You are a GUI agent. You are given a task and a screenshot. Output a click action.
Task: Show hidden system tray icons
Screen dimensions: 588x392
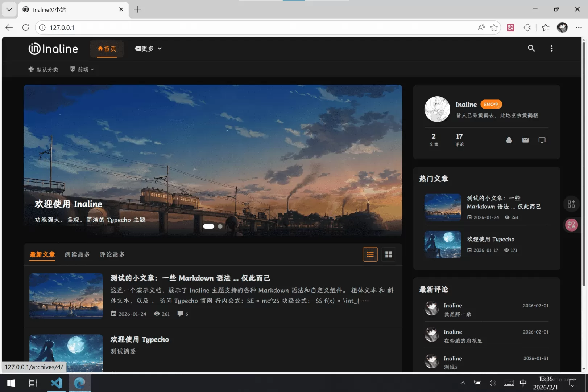click(463, 383)
